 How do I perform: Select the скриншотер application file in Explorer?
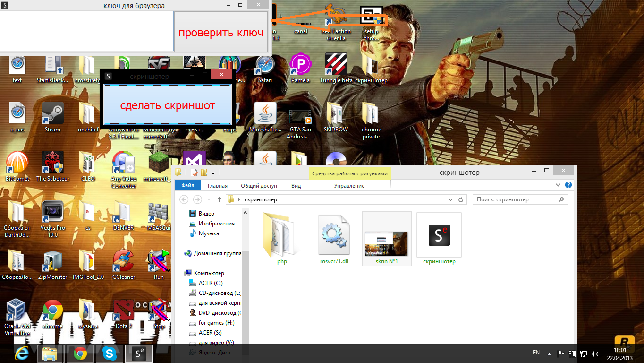pos(439,239)
